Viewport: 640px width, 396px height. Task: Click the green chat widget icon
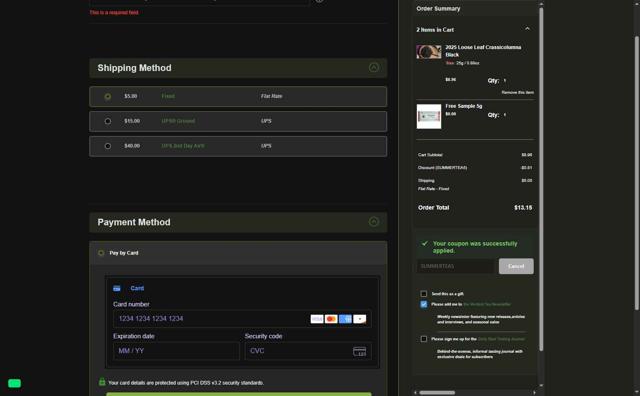[x=14, y=384]
